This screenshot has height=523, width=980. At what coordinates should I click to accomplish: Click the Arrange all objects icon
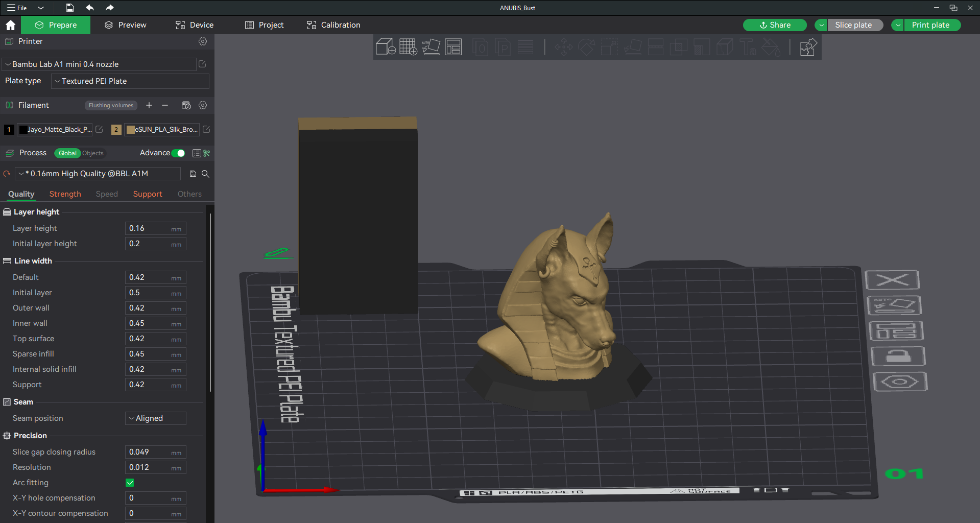453,47
